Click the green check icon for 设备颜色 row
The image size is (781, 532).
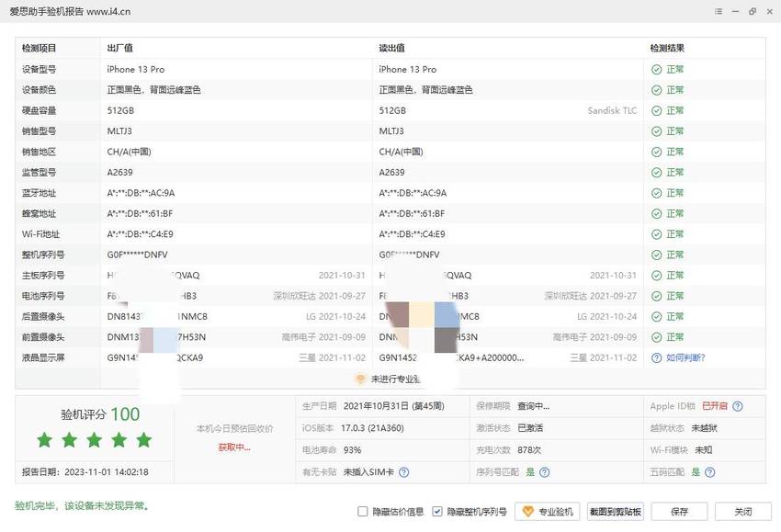(656, 90)
